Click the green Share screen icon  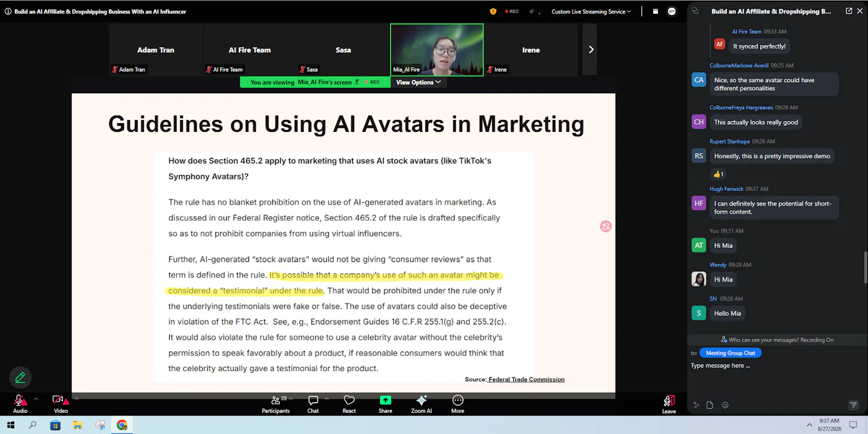(x=385, y=400)
